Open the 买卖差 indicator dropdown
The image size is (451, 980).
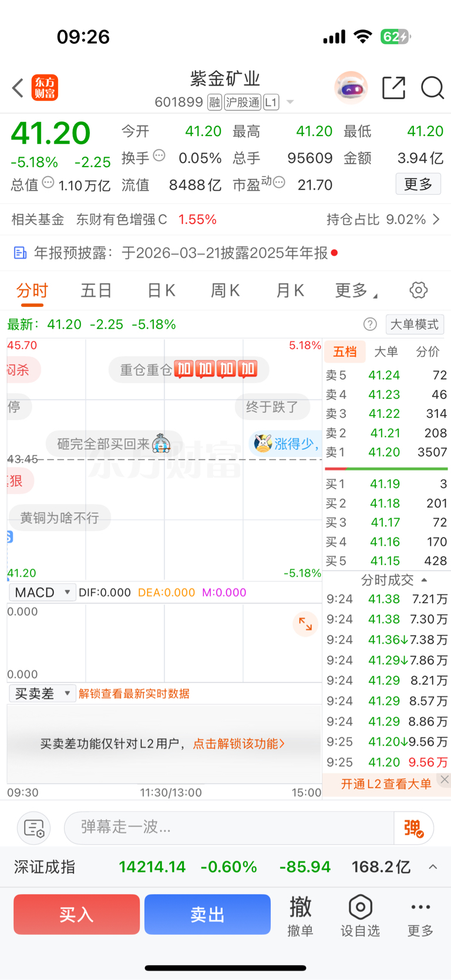click(43, 693)
